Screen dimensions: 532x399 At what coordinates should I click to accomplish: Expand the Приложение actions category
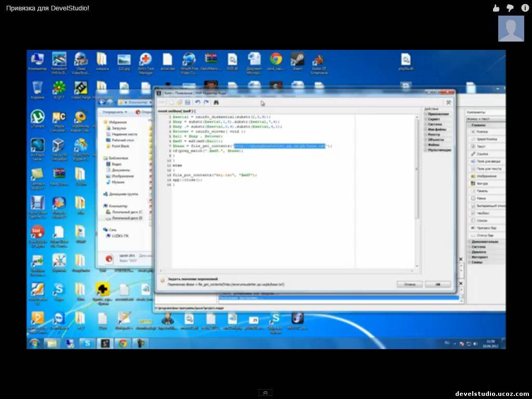(x=437, y=114)
